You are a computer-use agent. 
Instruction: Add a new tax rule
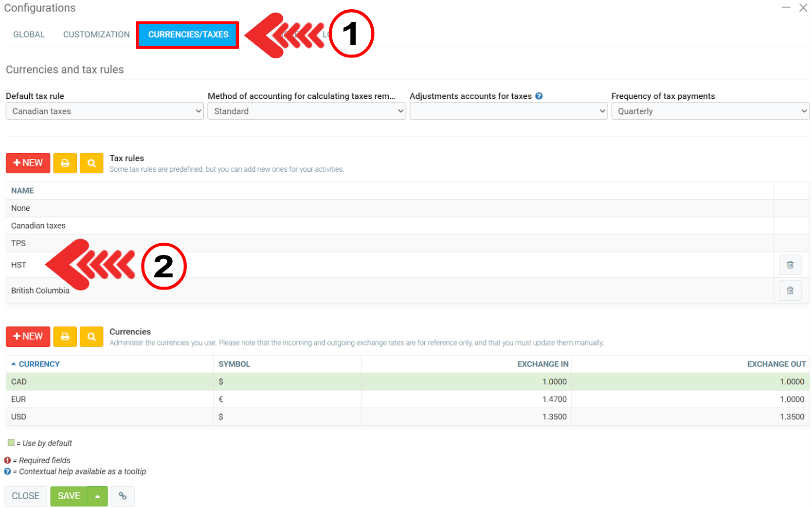pos(28,163)
